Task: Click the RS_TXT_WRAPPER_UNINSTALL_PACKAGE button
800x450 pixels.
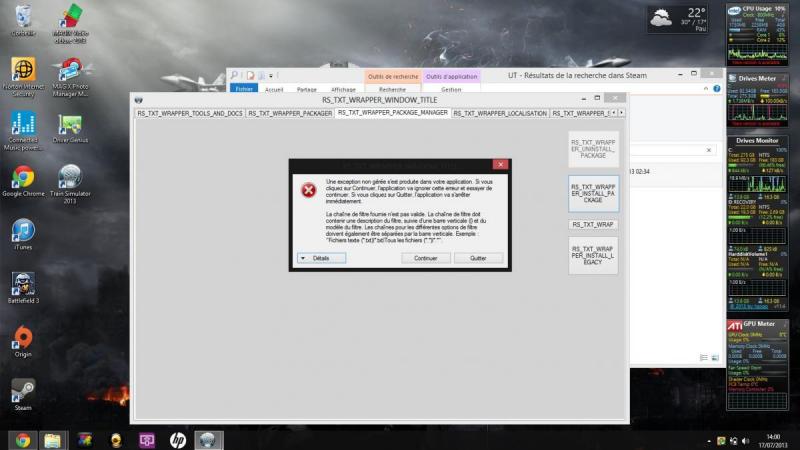Action: click(593, 149)
